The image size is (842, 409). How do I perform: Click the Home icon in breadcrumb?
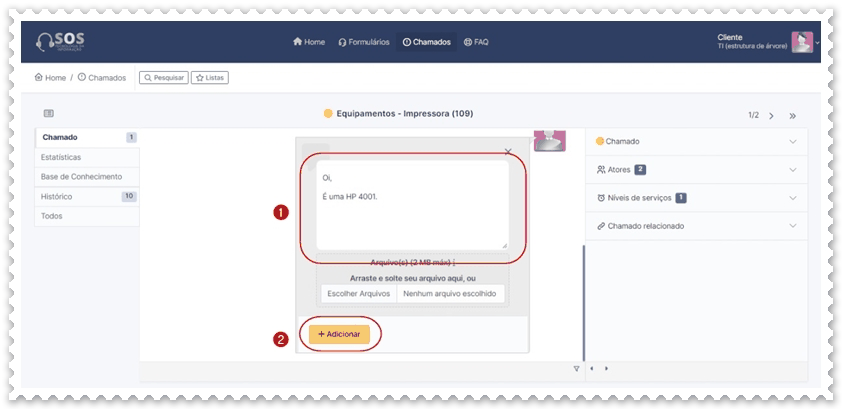(x=39, y=77)
